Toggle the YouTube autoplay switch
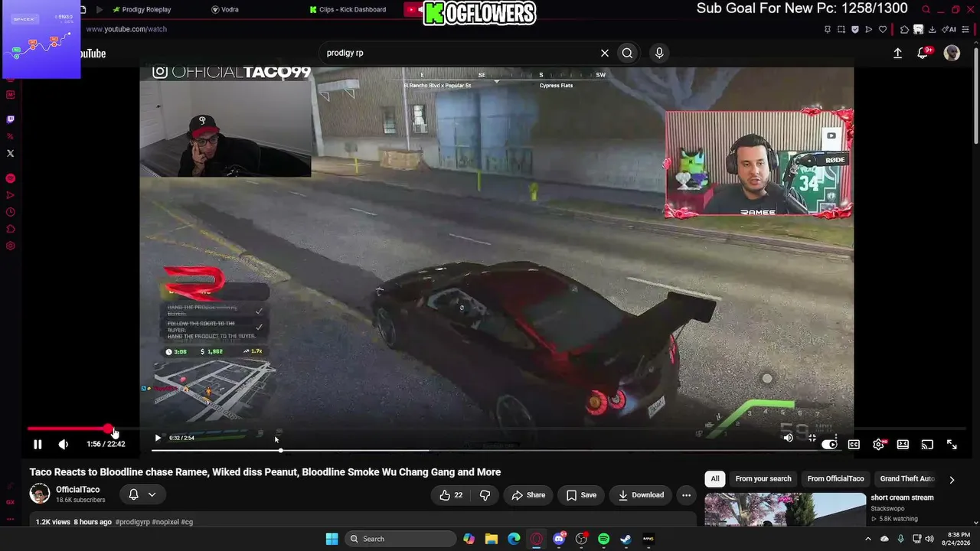The height and width of the screenshot is (551, 980). click(x=829, y=444)
